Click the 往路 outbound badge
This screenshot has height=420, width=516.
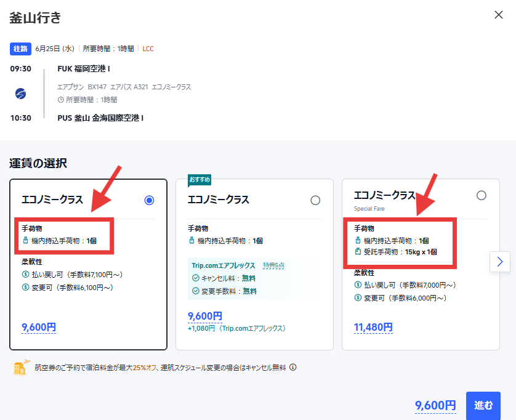(20, 49)
